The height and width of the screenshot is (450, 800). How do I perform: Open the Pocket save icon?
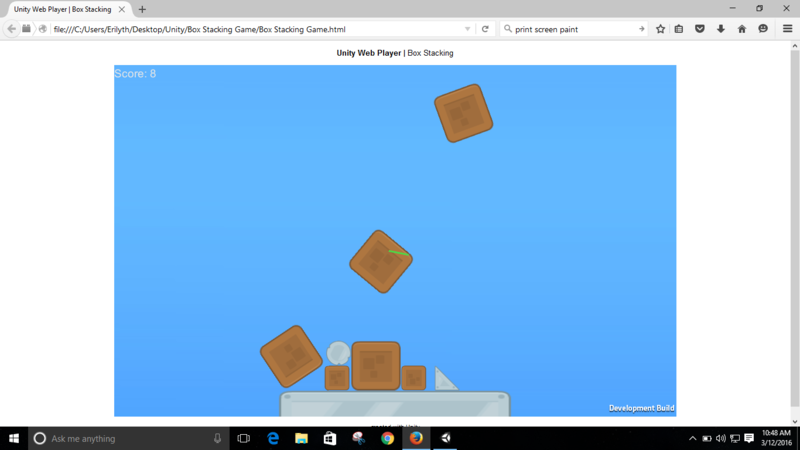tap(700, 29)
